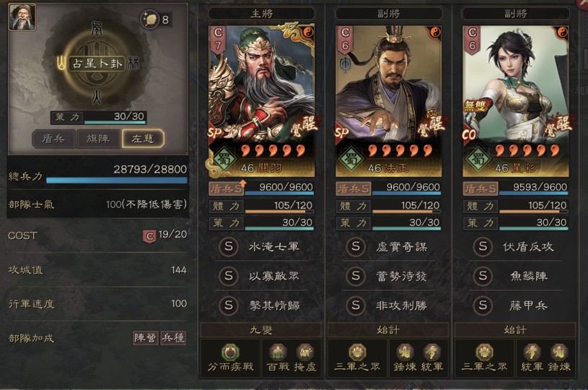Click the 水淹七軍 skill entry

[x=261, y=246]
